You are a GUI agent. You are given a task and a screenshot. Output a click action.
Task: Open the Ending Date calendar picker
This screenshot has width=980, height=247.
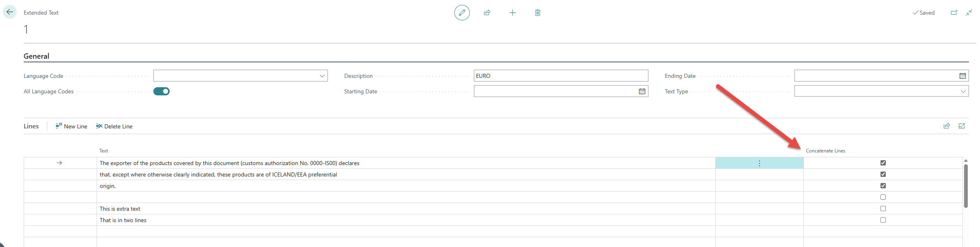point(962,76)
